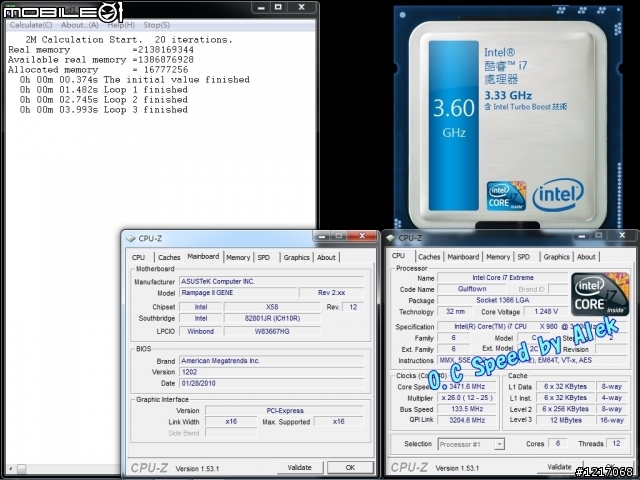Click the Intel oval logo on gadget
This screenshot has height=480, width=640.
558,194
